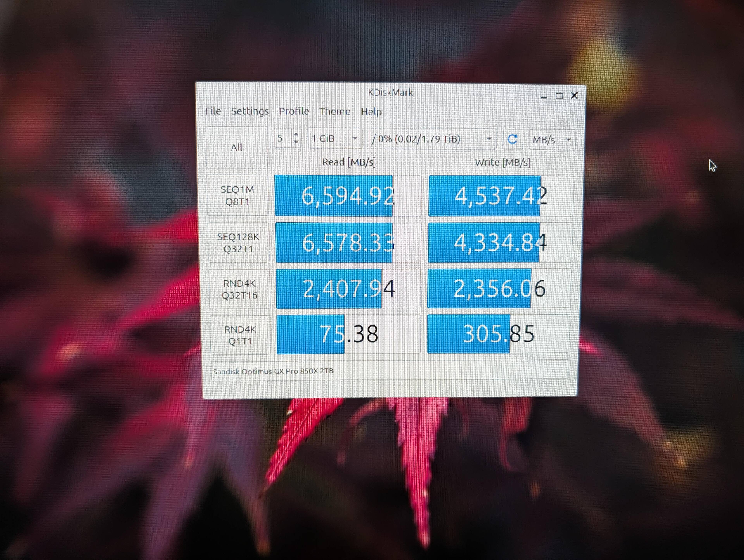Click the KDiskMark window title
This screenshot has height=560, width=744.
390,92
